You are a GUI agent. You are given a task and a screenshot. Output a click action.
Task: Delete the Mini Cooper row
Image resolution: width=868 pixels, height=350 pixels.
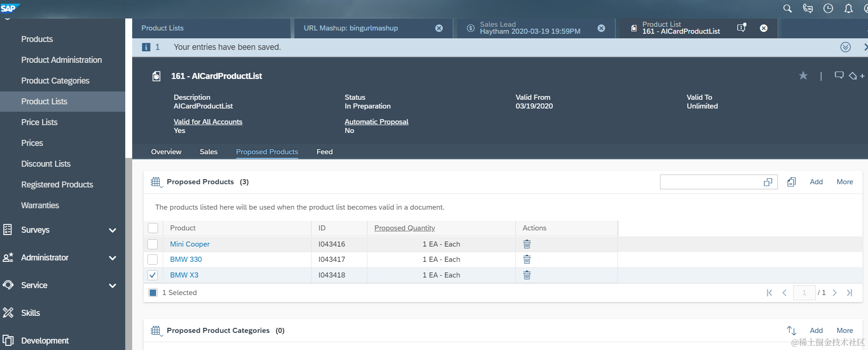pos(527,244)
